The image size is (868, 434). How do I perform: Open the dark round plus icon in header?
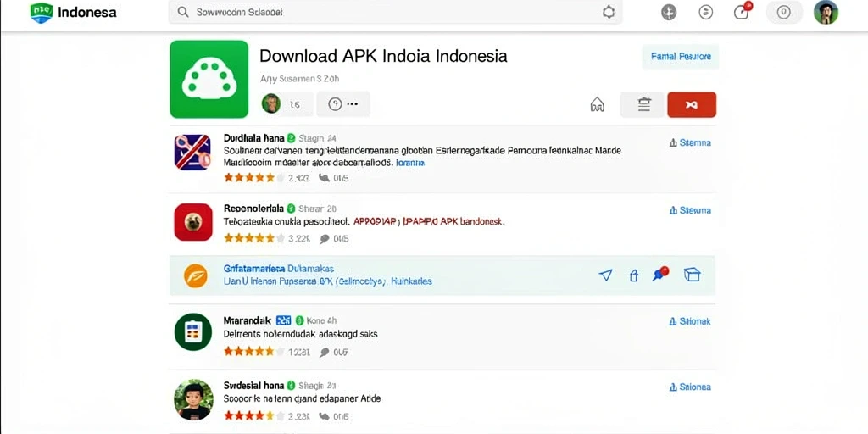pyautogui.click(x=669, y=12)
